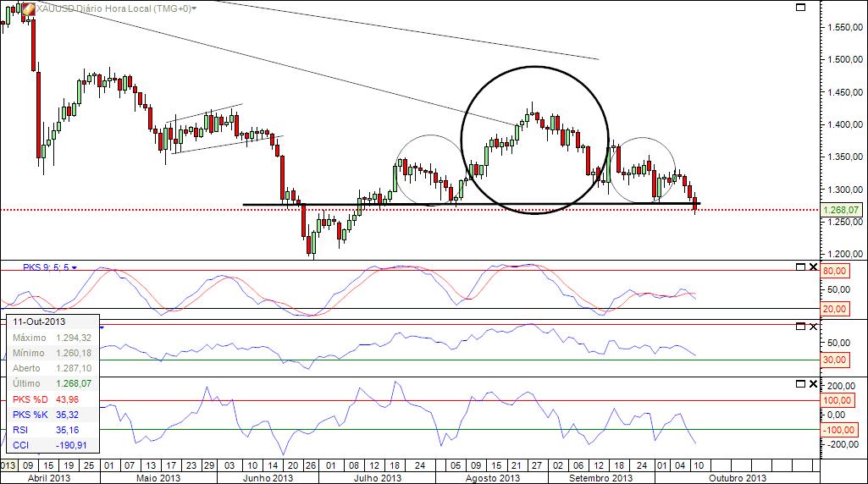Maximize the main price chart panel
868x484 pixels.
(800, 7)
